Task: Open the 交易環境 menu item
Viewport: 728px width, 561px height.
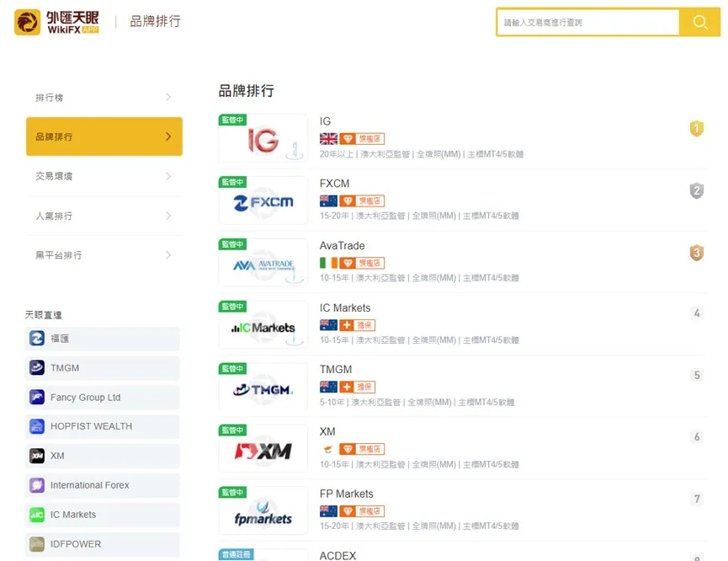Action: pyautogui.click(x=104, y=176)
